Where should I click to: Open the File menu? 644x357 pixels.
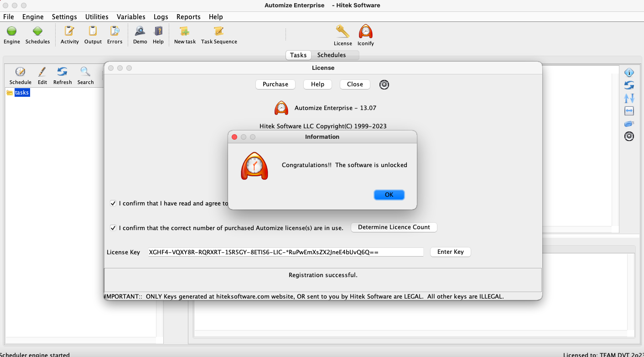click(x=9, y=17)
